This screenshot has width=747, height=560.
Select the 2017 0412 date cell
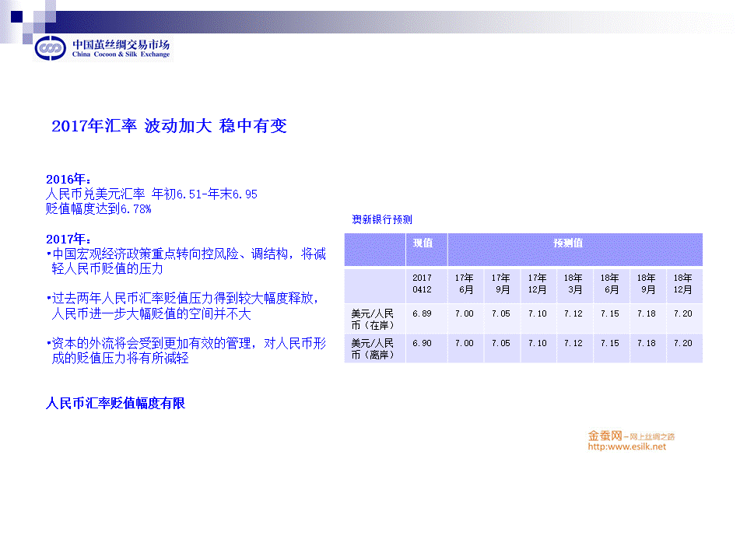click(422, 284)
